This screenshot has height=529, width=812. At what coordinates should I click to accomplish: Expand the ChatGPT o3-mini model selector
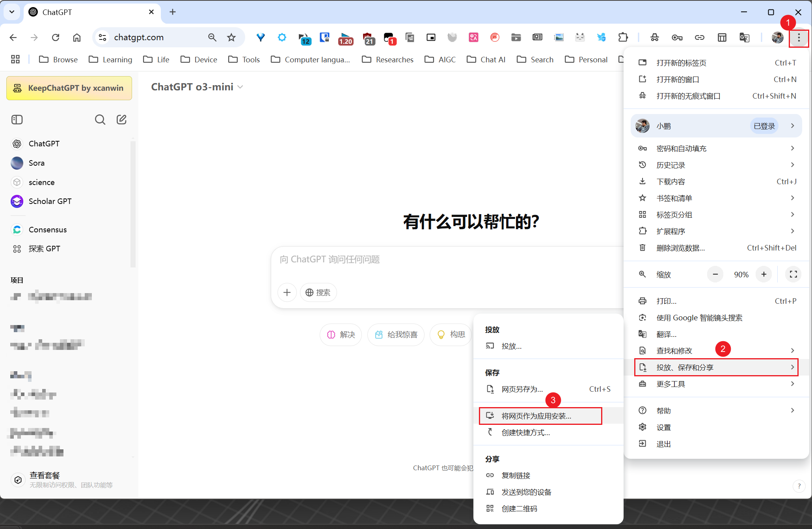[x=197, y=87]
